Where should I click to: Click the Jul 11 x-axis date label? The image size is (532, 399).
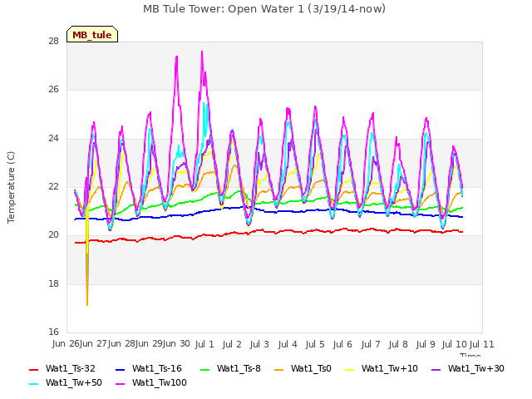(x=482, y=344)
